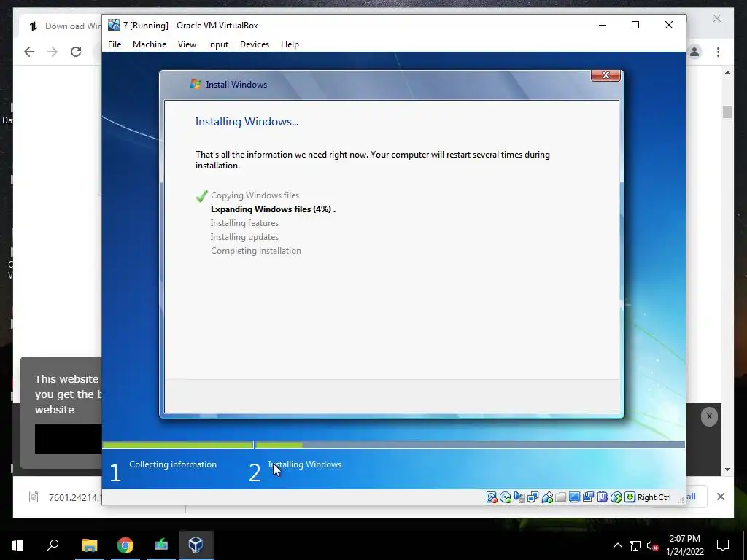Click the hard disk activity status icon
Screen dimensions: 747x560
(492, 497)
